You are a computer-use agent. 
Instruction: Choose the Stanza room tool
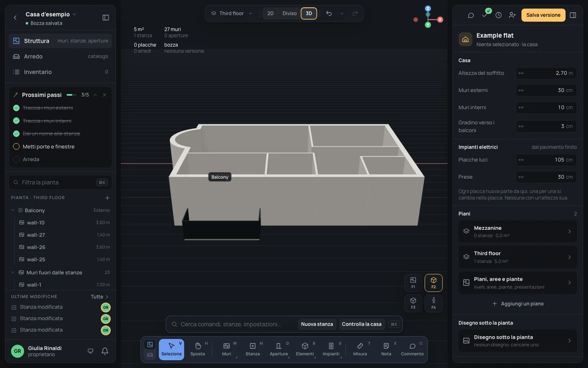click(x=253, y=349)
